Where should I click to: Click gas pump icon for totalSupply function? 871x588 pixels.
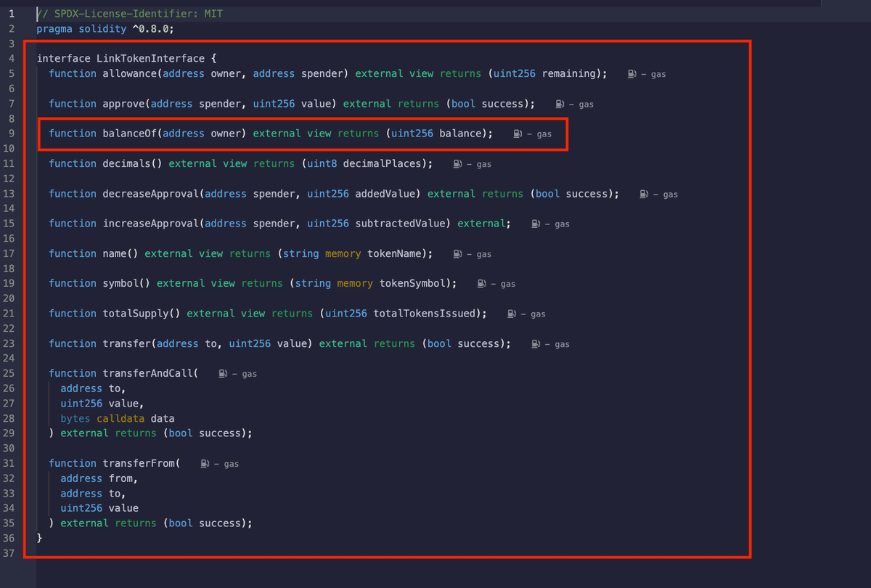[x=512, y=314]
